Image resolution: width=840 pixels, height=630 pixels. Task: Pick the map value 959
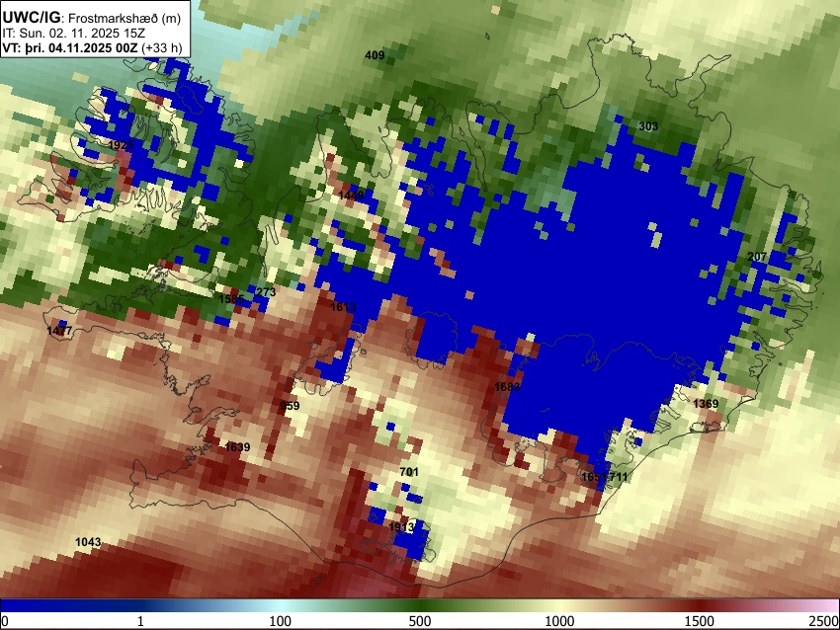click(290, 406)
